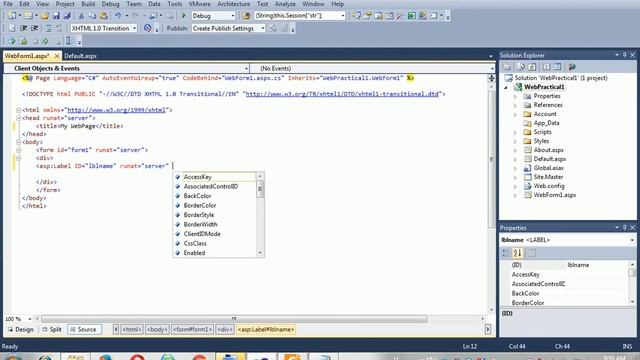
Task: Click the IntelliSense list scrollbar thumb
Action: tap(260, 190)
